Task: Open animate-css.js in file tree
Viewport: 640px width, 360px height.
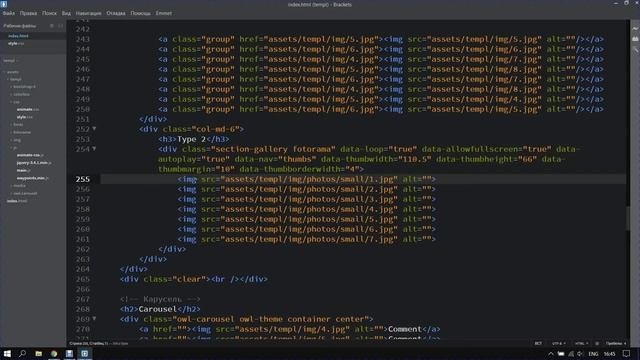Action: point(30,155)
